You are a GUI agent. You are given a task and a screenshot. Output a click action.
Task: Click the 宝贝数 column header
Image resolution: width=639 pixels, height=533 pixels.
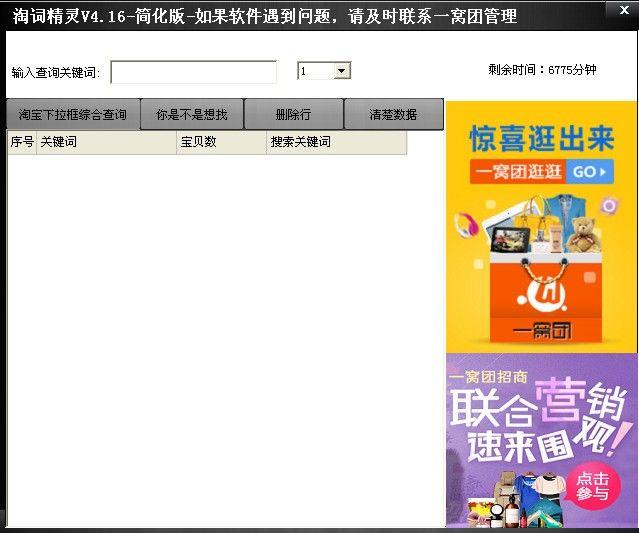tap(220, 143)
